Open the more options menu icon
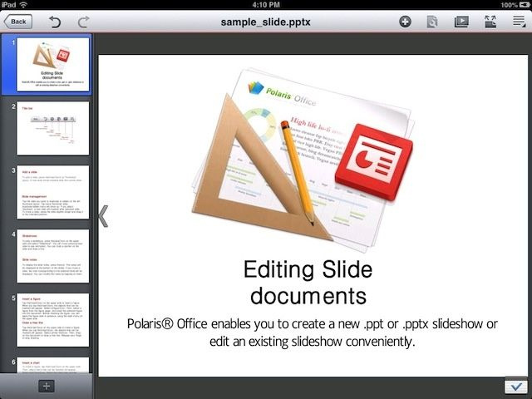 pyautogui.click(x=519, y=22)
